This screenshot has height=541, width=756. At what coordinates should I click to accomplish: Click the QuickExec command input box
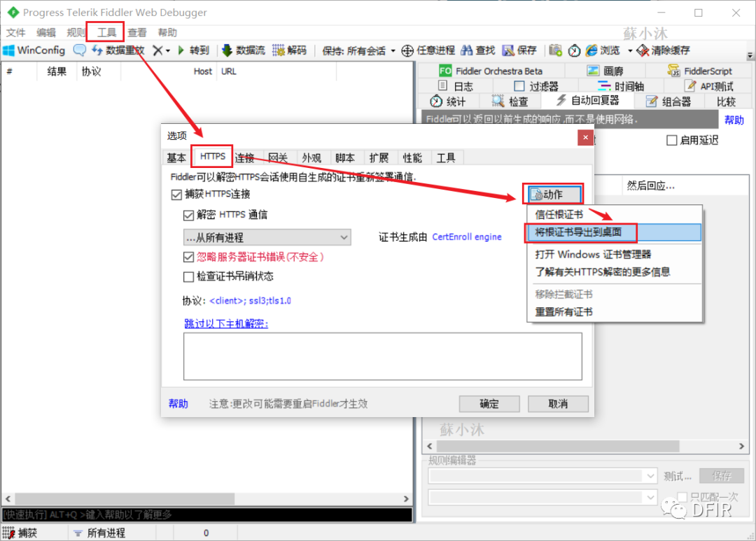206,514
